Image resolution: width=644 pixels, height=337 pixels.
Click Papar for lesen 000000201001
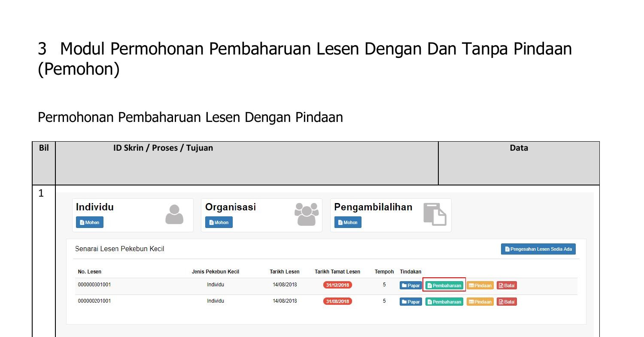[410, 301]
